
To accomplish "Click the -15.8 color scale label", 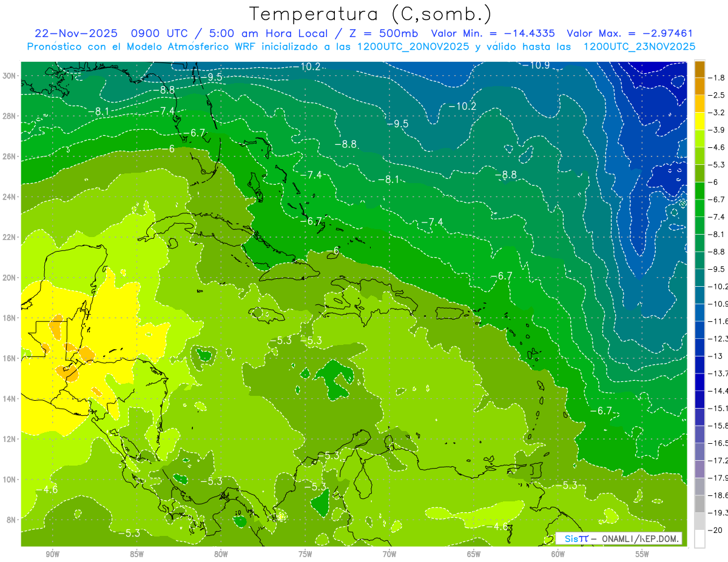I will tap(718, 425).
